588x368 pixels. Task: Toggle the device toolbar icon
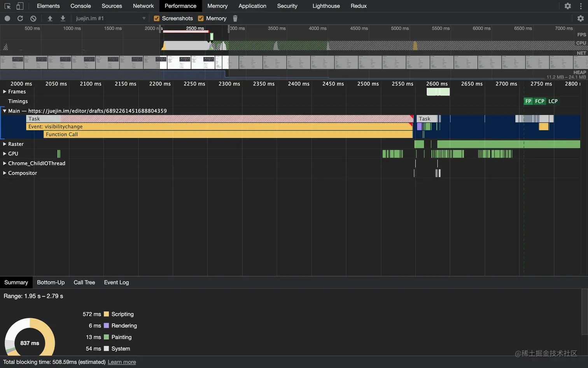20,6
